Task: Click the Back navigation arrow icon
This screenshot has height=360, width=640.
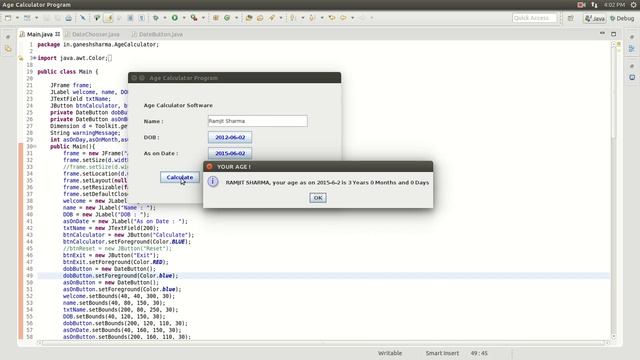Action: point(343,18)
